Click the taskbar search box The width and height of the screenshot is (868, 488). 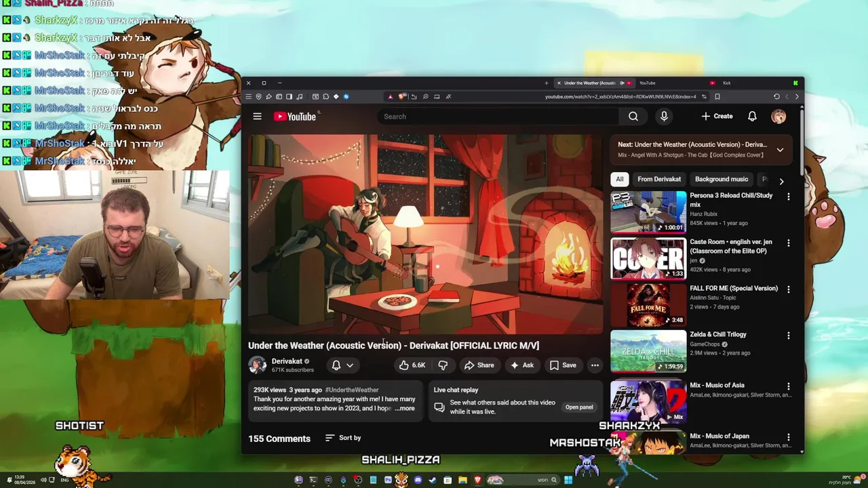524,480
